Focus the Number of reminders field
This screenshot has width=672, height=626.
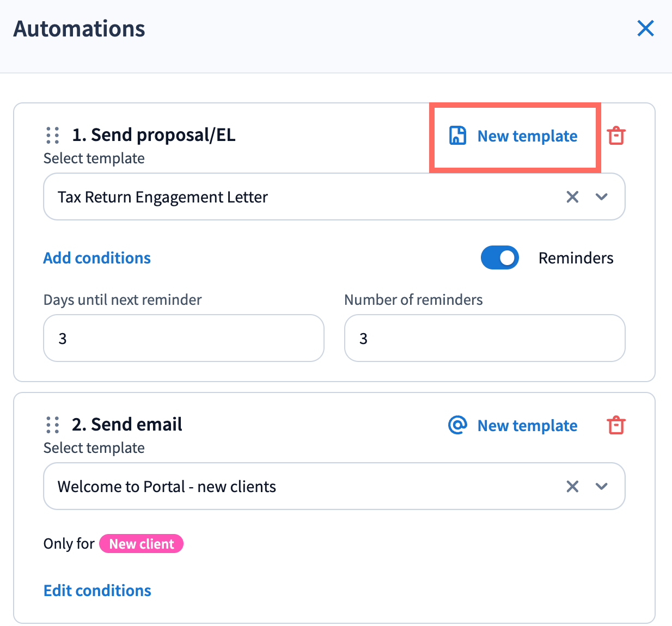pyautogui.click(x=485, y=338)
